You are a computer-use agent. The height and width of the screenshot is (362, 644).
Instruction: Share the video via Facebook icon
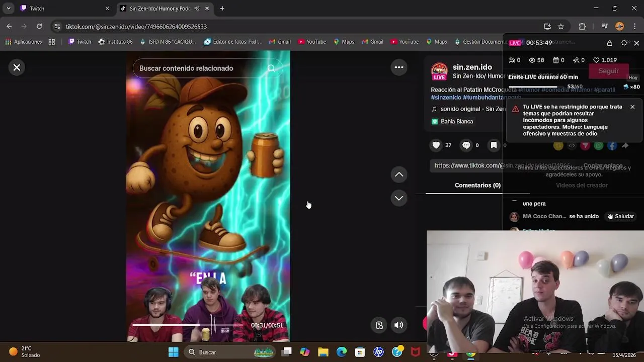point(612,146)
